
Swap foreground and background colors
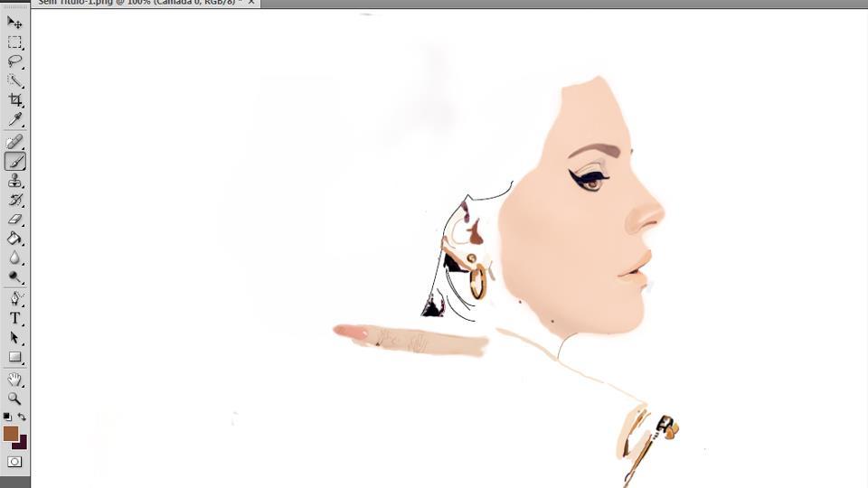22,417
